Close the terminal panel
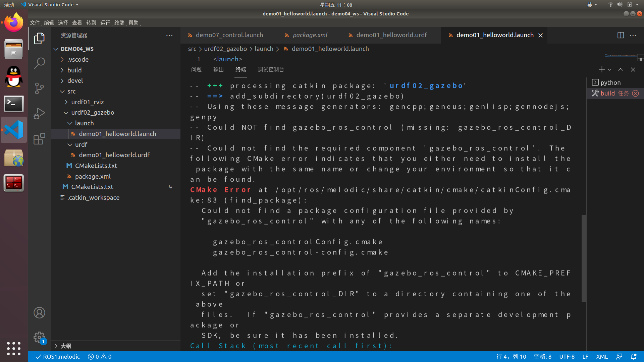The width and height of the screenshot is (644, 362). click(633, 69)
